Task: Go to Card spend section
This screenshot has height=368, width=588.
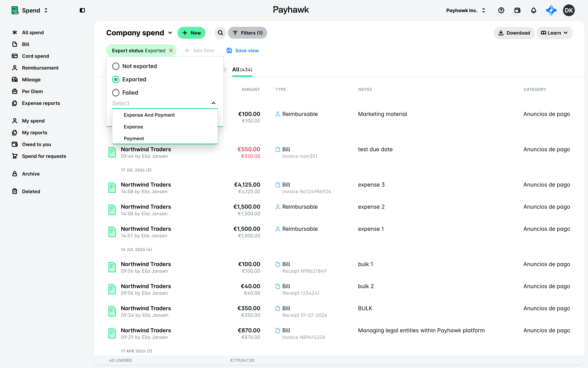Action: coord(35,56)
